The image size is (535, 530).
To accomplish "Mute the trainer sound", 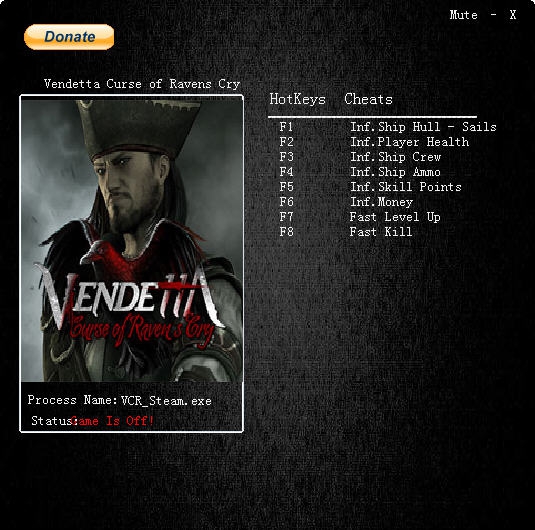I will pyautogui.click(x=463, y=15).
